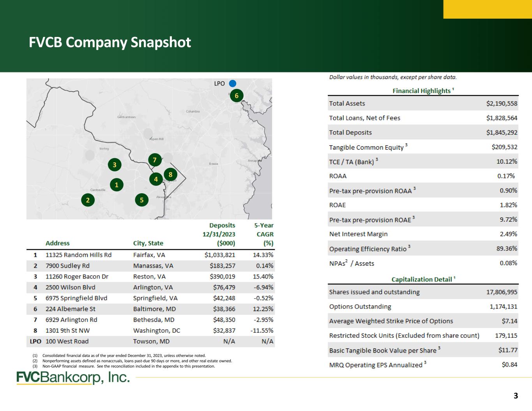Image resolution: width=532 pixels, height=411 pixels.
Task: Click the Deposits 12/31/2023 column header
Action: tap(219, 234)
